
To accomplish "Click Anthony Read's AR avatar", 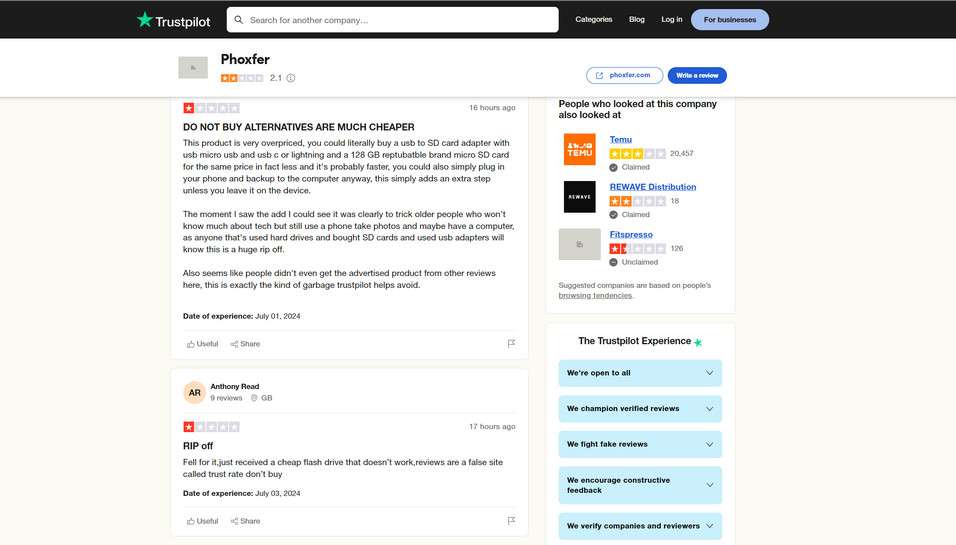I will coord(194,393).
